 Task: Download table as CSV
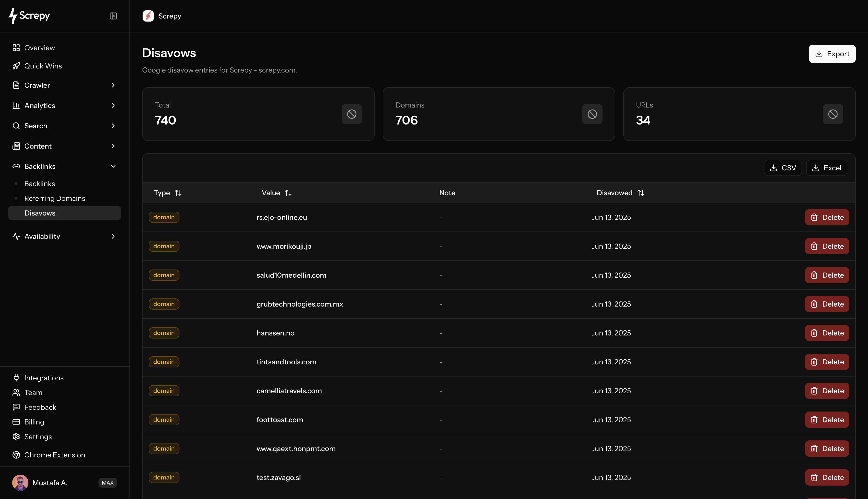(x=783, y=168)
